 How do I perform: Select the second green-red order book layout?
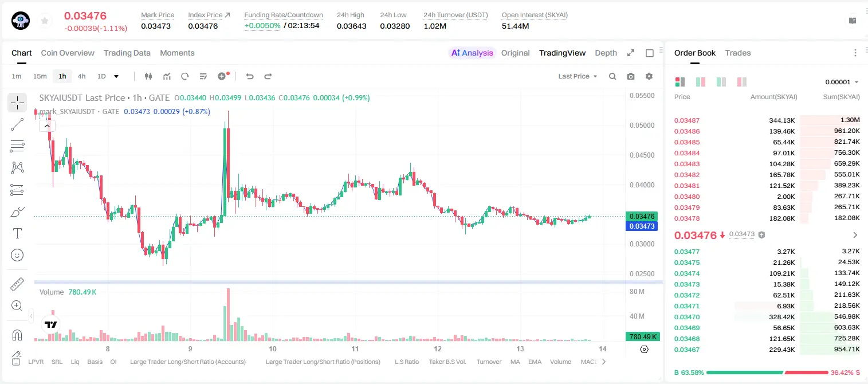pyautogui.click(x=701, y=82)
